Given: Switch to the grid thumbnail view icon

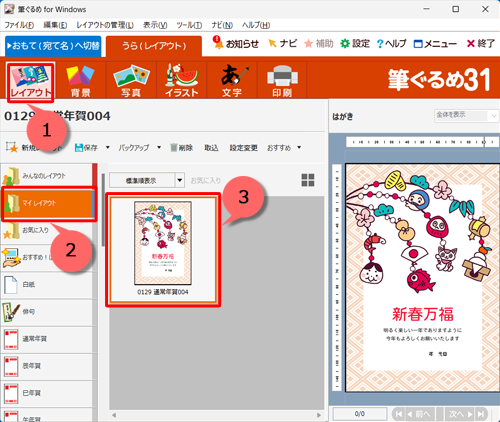Looking at the screenshot, I should pos(308,180).
